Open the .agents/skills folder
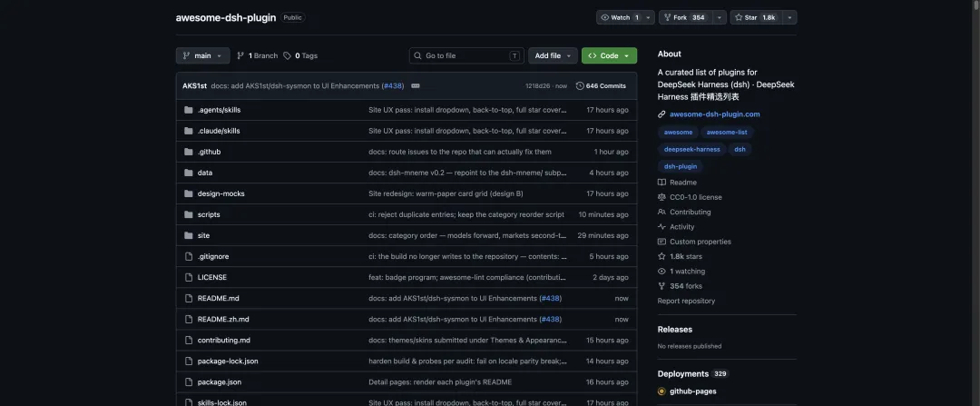This screenshot has width=980, height=406. coord(219,110)
